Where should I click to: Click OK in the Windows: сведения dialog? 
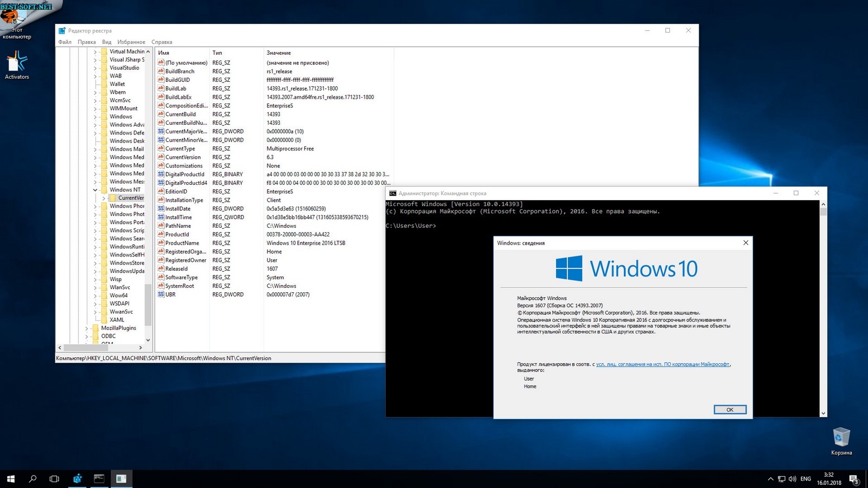pos(730,409)
